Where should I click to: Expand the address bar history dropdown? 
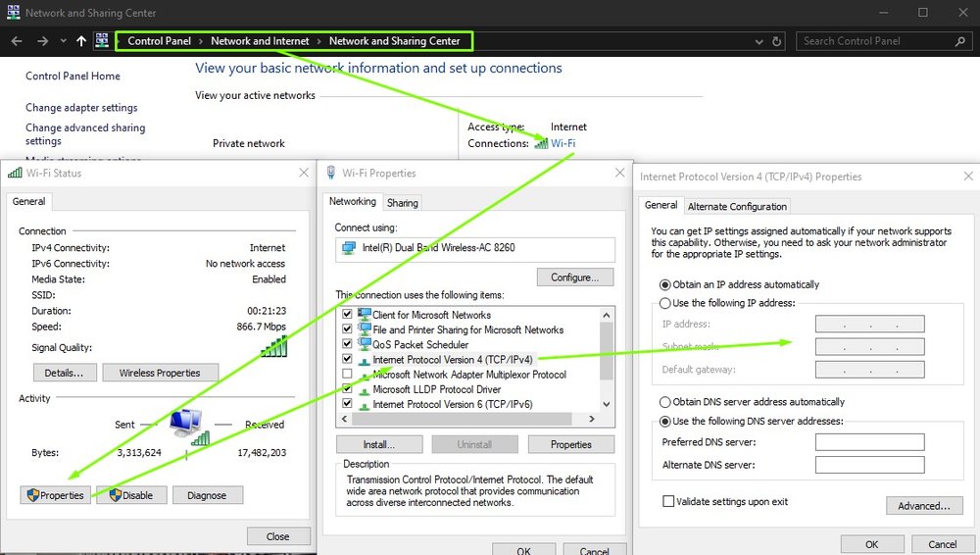coord(759,42)
